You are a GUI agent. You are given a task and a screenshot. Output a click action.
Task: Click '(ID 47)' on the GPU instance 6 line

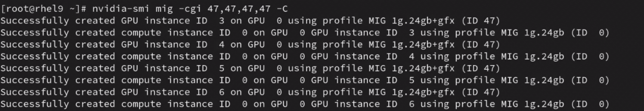[x=481, y=92]
